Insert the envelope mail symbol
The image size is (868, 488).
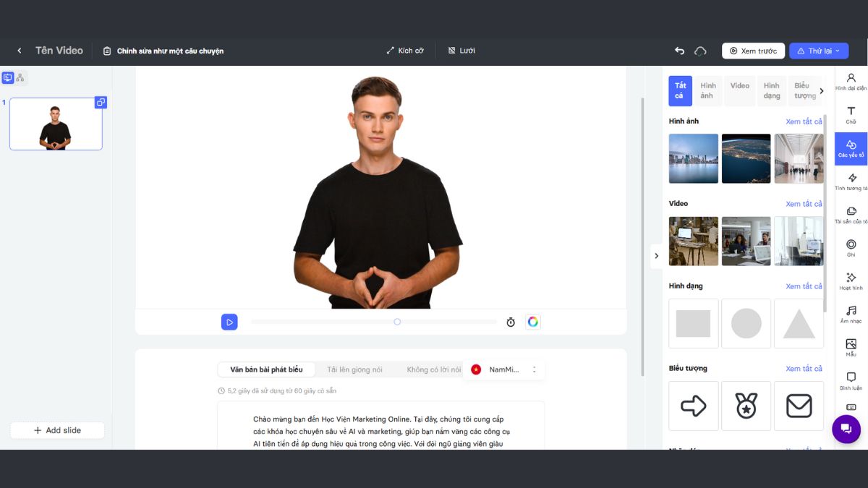point(799,406)
